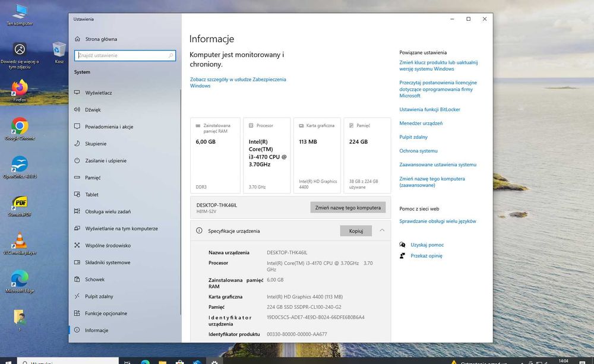
Task: Click the sidebar vertical scrollbar
Action: coord(181,201)
